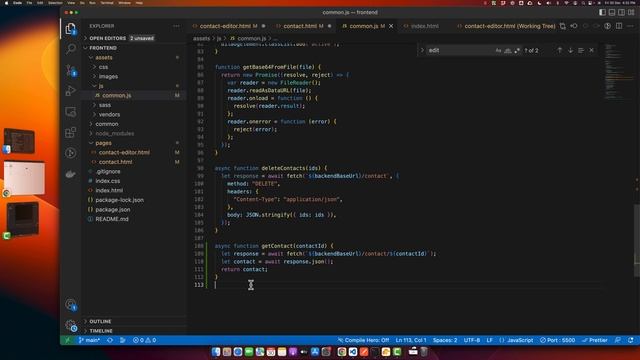
Task: Toggle match case in find widget
Action: 498,51
